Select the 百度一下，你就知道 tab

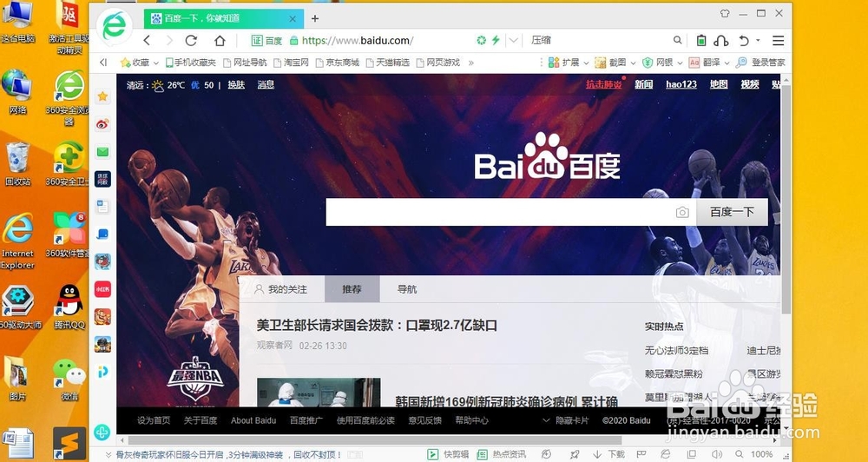click(224, 18)
